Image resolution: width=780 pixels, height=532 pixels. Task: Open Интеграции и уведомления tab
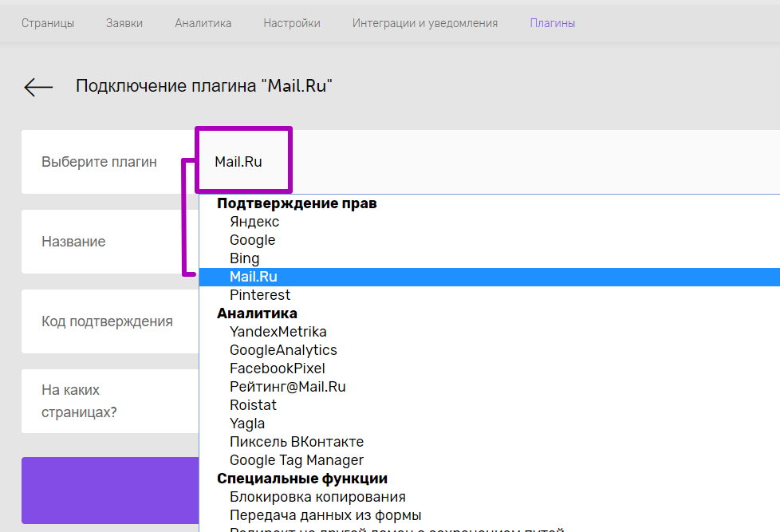click(x=425, y=23)
